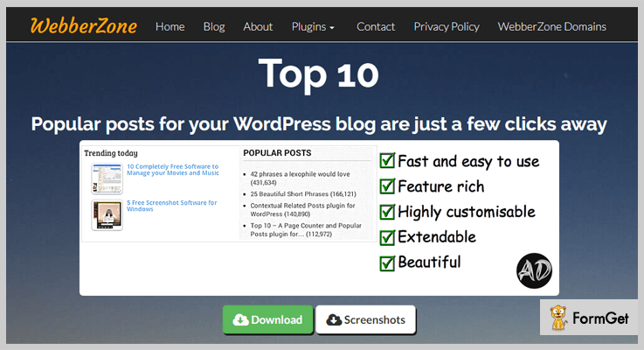Image resolution: width=644 pixels, height=350 pixels.
Task: Click the round AD logo badge
Action: click(534, 270)
